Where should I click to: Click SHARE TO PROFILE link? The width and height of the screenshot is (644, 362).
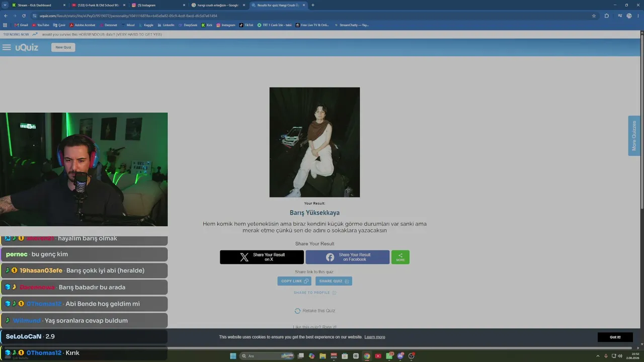point(315,293)
